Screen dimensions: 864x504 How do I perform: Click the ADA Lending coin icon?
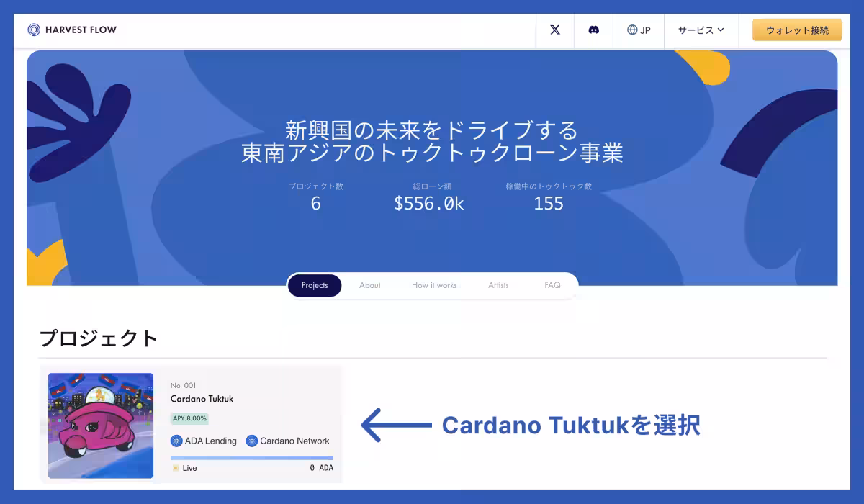pyautogui.click(x=176, y=441)
